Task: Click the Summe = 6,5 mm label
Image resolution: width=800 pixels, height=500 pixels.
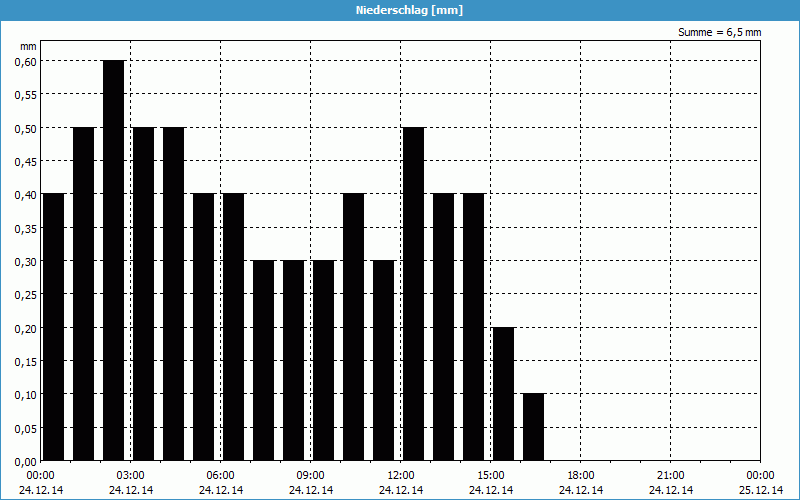Action: 719,32
